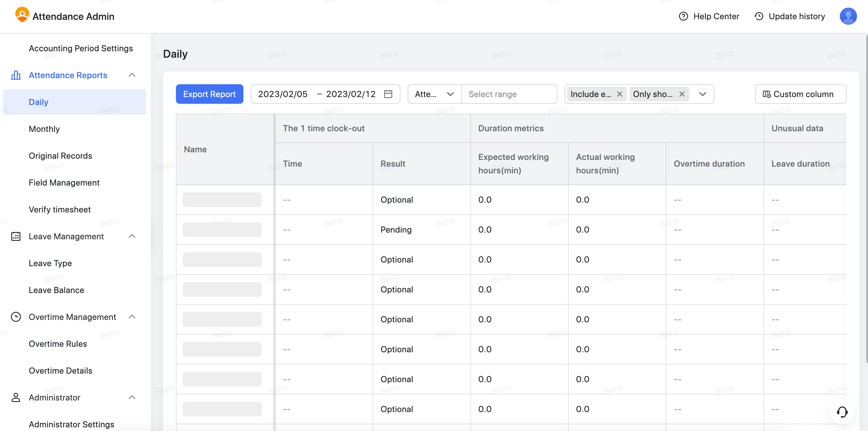The image size is (868, 431).
Task: Click the user avatar in top bar
Action: [x=848, y=16]
